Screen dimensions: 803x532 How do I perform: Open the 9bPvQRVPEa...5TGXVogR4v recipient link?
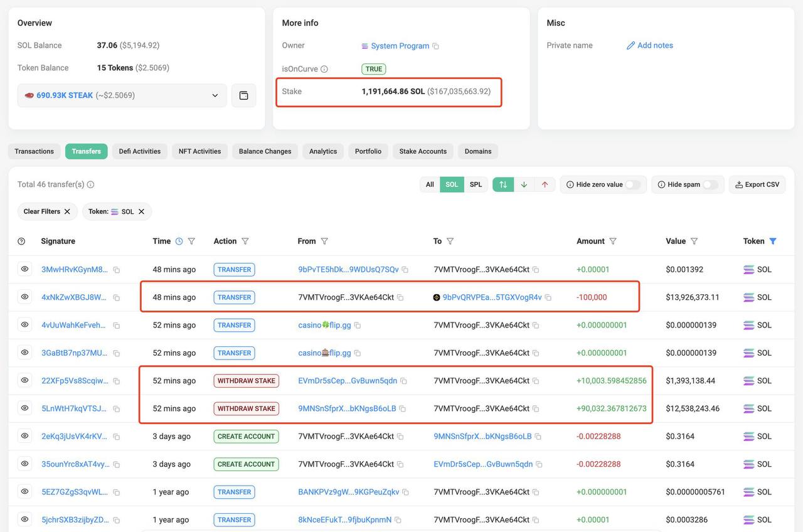click(492, 297)
